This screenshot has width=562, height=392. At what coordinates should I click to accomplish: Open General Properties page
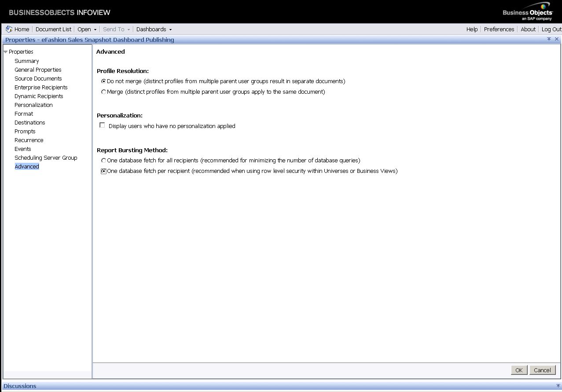[38, 70]
